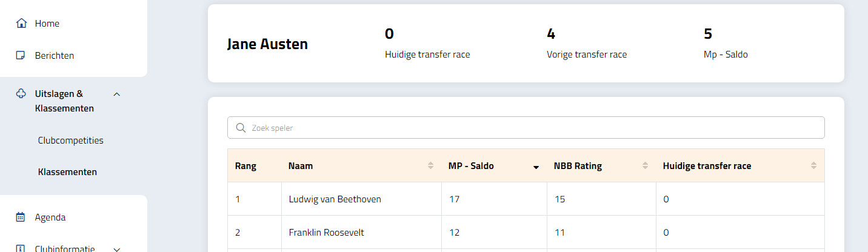Go to the Berichten page
This screenshot has height=252, width=868.
tap(55, 56)
